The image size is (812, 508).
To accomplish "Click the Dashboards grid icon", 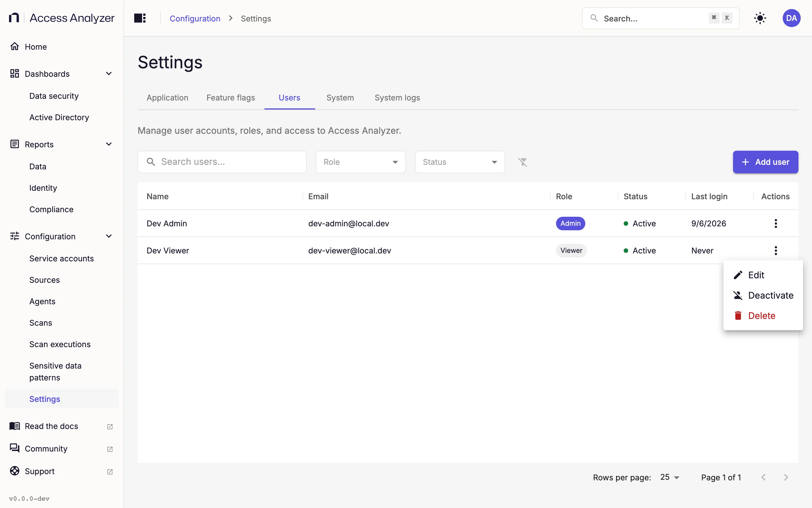I will (x=14, y=74).
